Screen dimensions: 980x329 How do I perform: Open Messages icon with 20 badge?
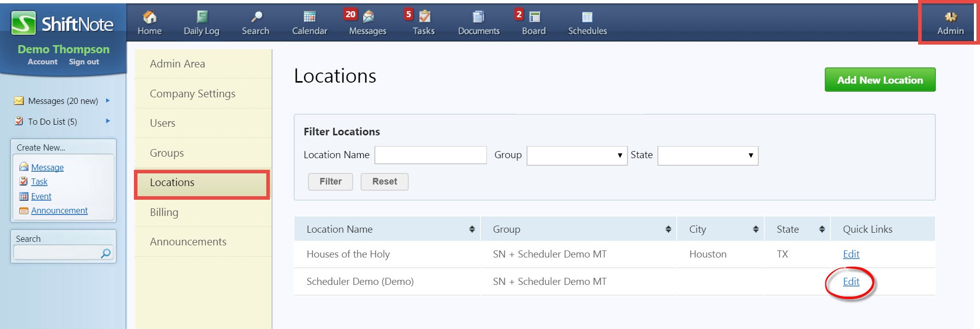368,17
